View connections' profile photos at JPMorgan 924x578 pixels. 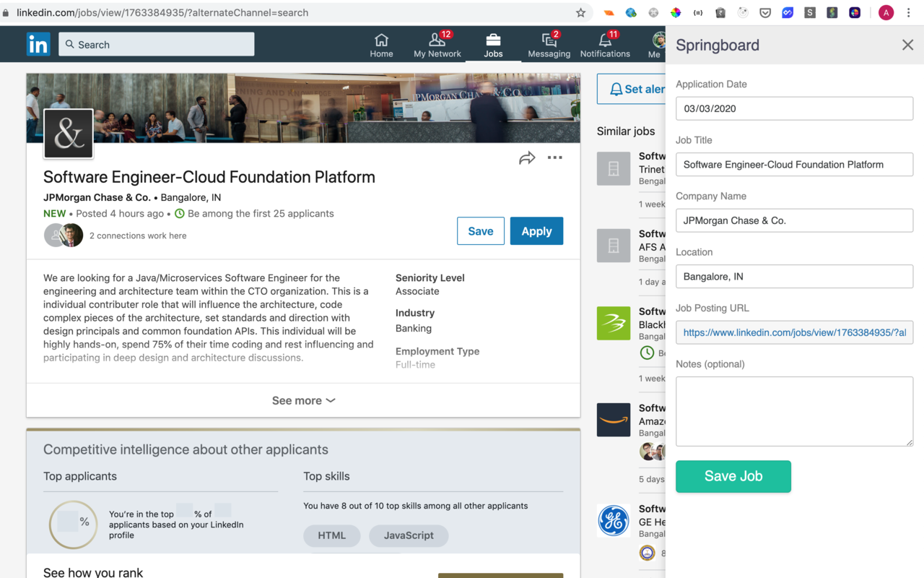pos(64,236)
